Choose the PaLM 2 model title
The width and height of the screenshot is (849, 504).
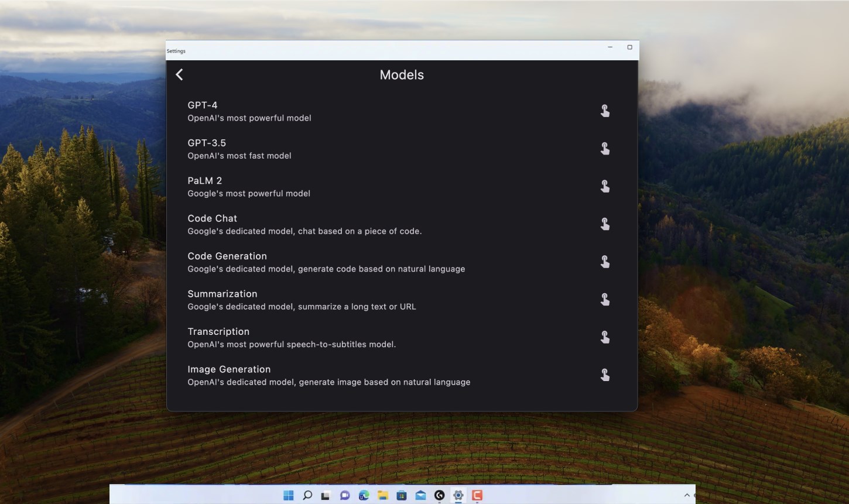[x=205, y=181]
